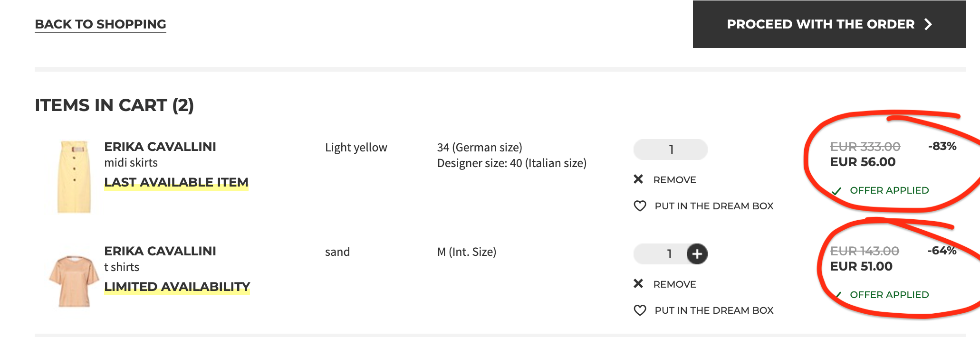Open Erika Cavallini midi skirts product link
This screenshot has height=337, width=980.
[x=160, y=154]
